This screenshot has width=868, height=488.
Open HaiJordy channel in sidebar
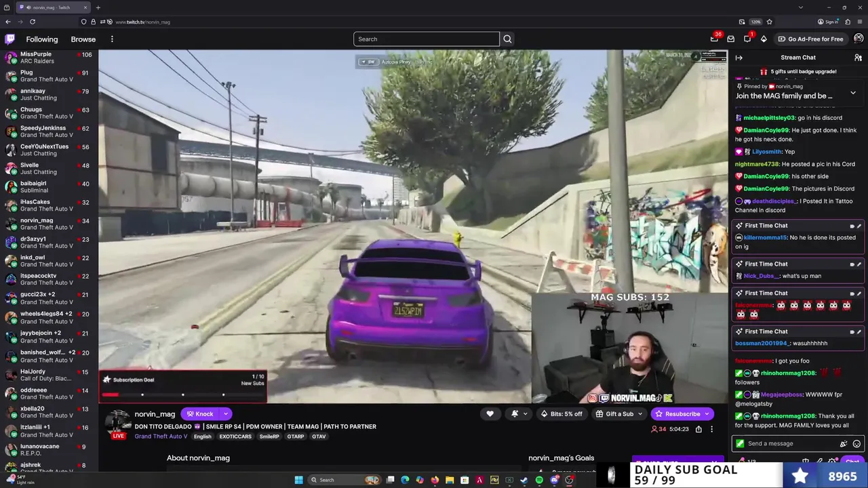coord(49,375)
